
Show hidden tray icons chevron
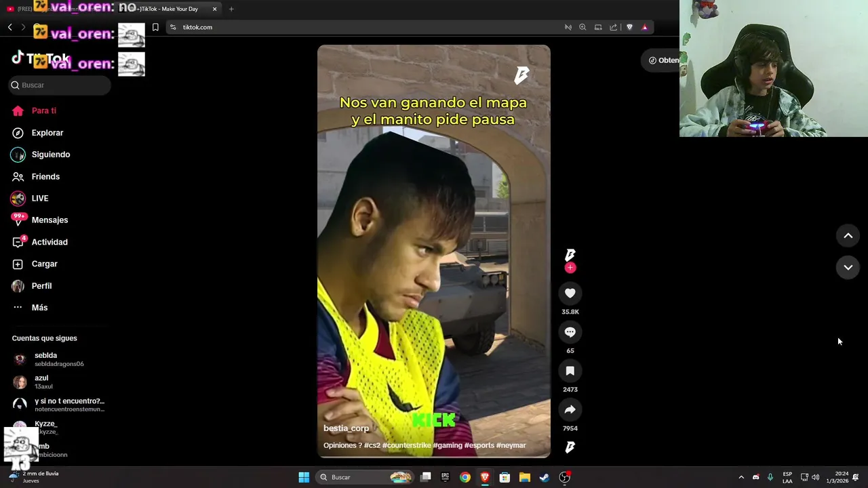tap(741, 477)
